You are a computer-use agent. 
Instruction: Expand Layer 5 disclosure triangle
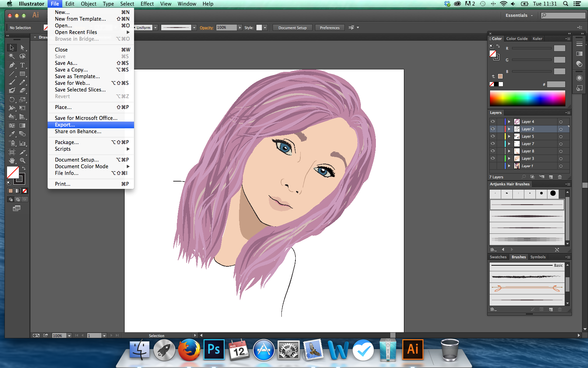[509, 136]
